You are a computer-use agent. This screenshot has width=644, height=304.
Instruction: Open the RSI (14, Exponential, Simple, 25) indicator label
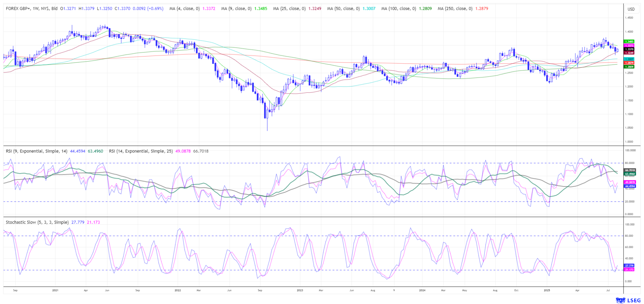pyautogui.click(x=141, y=151)
